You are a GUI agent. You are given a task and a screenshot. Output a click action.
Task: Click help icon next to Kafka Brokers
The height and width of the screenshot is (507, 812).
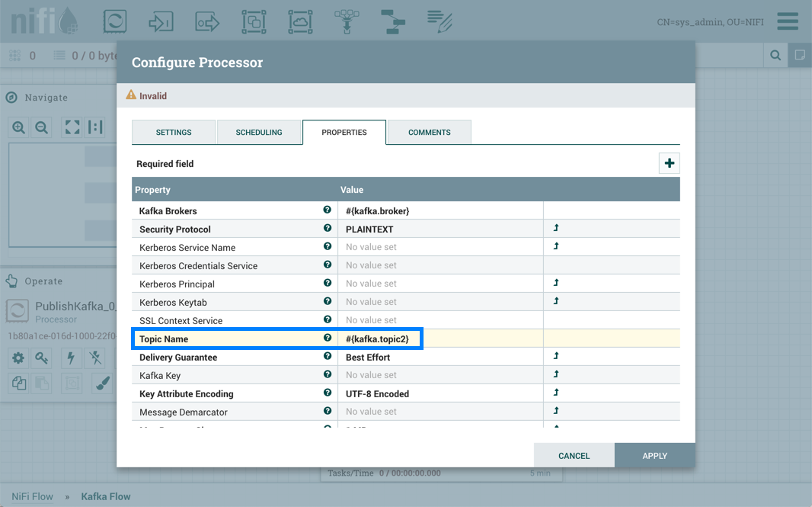click(x=328, y=210)
